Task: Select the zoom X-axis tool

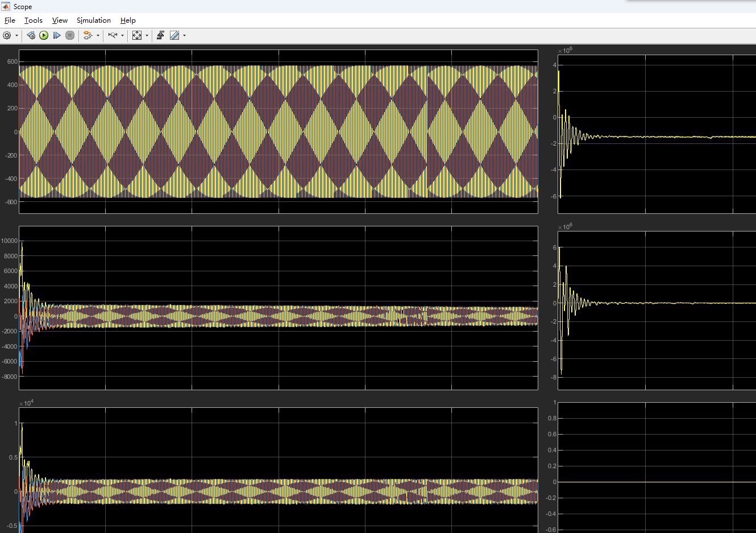Action: [x=113, y=35]
